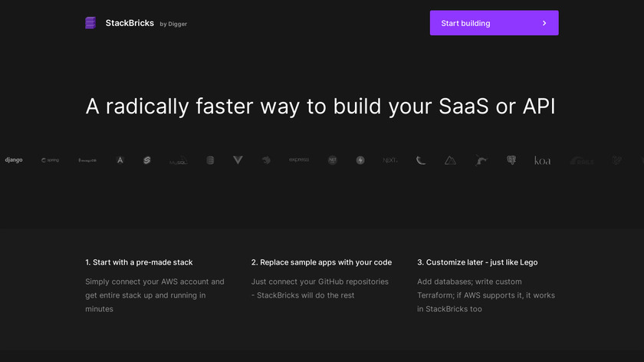This screenshot has height=362, width=644.
Task: Click the Spring framework logo
Action: [x=50, y=160]
